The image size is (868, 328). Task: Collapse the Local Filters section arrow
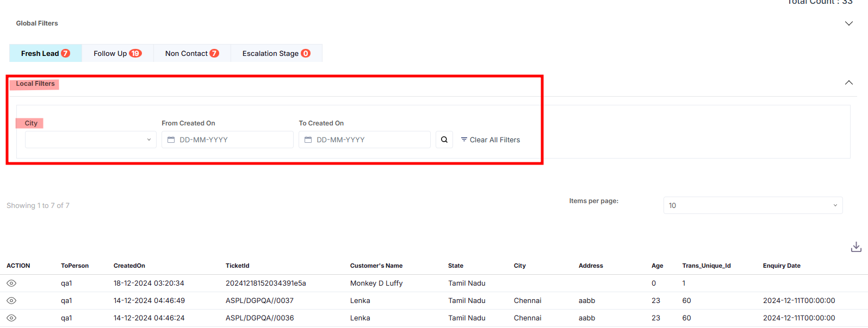coord(849,83)
